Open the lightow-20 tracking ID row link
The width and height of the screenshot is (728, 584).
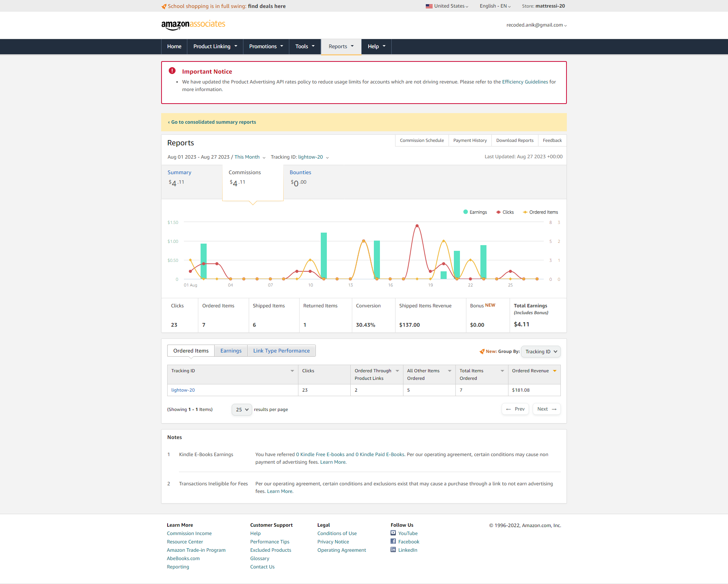[x=183, y=390]
